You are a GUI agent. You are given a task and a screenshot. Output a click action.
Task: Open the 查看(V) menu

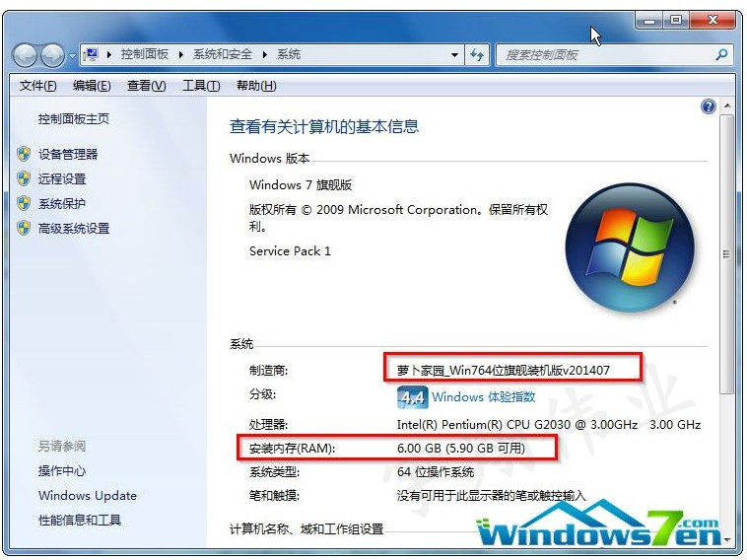click(x=146, y=86)
